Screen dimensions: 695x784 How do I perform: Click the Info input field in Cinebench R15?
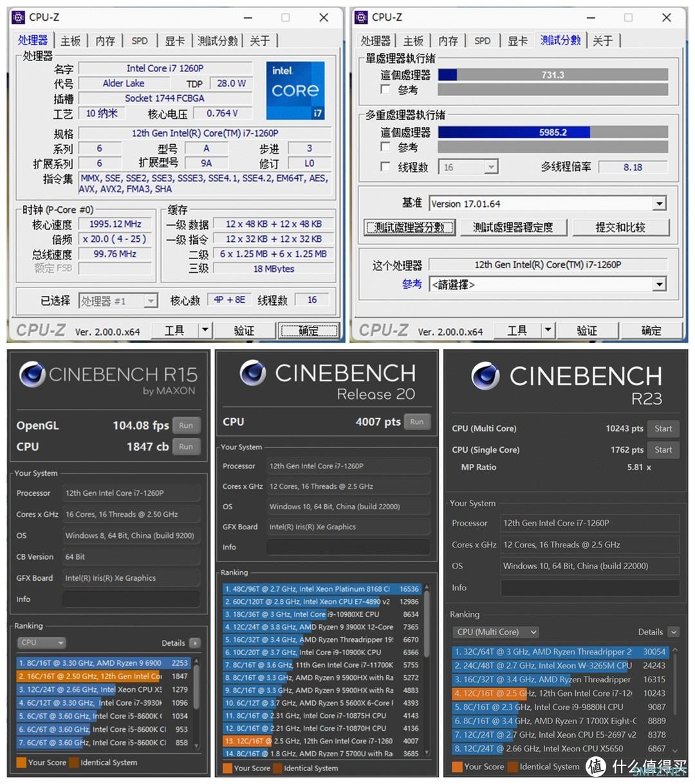[x=131, y=599]
